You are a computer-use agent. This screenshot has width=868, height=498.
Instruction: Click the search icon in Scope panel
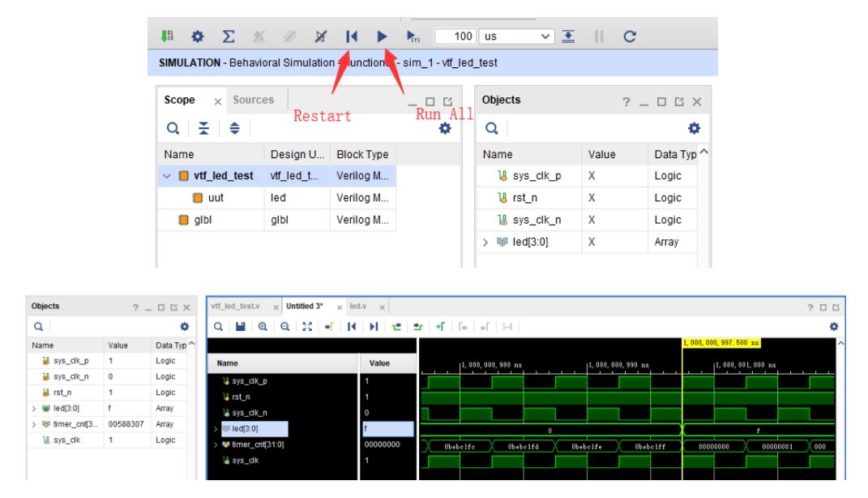click(x=173, y=128)
